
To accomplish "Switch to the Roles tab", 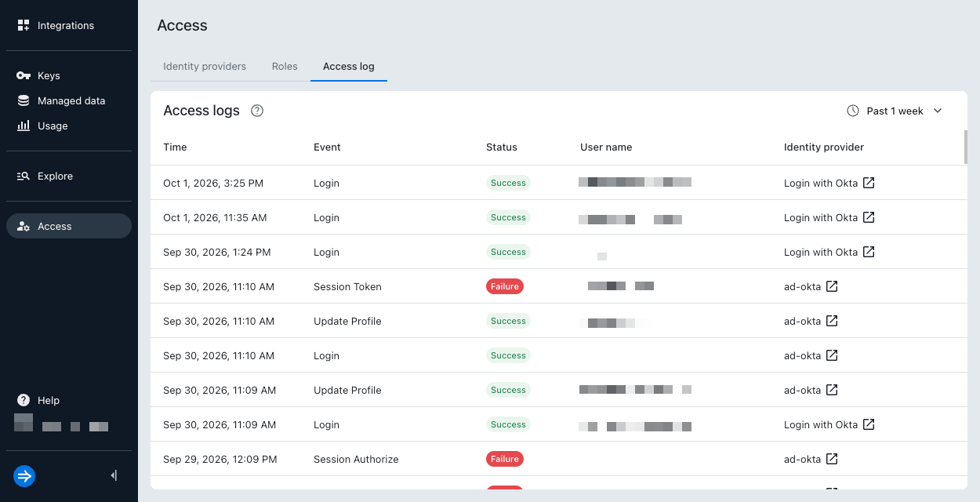I will pos(285,67).
